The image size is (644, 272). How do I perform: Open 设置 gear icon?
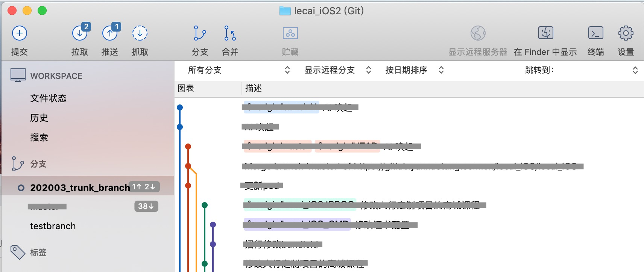click(x=626, y=33)
